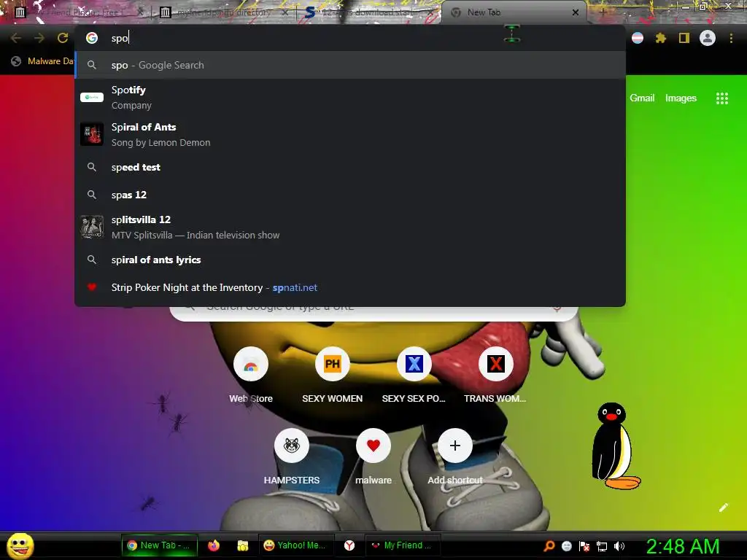Image resolution: width=747 pixels, height=560 pixels.
Task: Open the Yandex Y taskbar icon
Action: (349, 545)
